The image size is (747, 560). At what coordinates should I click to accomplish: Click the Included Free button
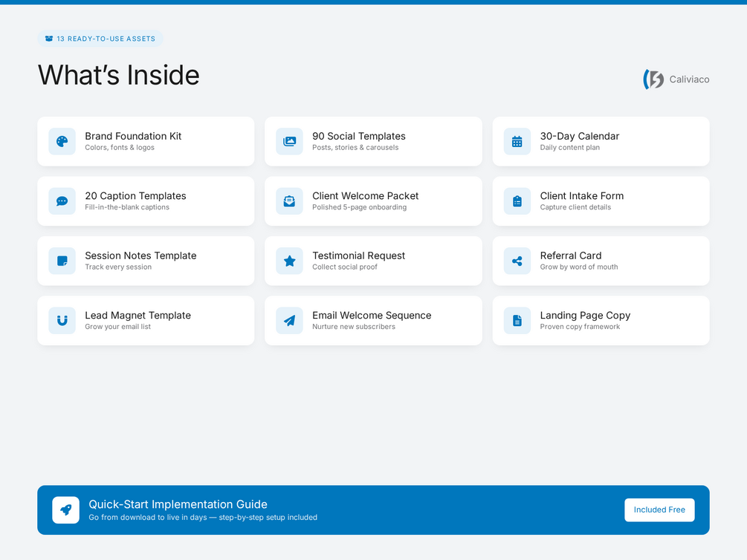pyautogui.click(x=659, y=510)
